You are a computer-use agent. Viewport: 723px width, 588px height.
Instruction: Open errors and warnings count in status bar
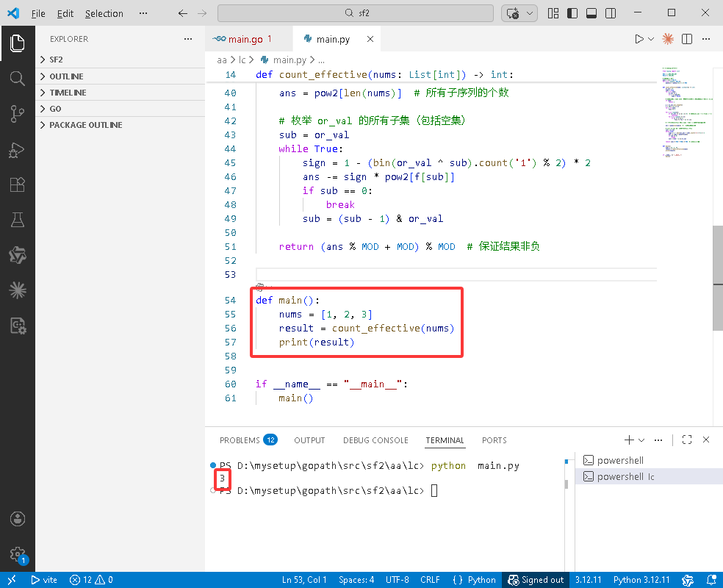tap(91, 580)
